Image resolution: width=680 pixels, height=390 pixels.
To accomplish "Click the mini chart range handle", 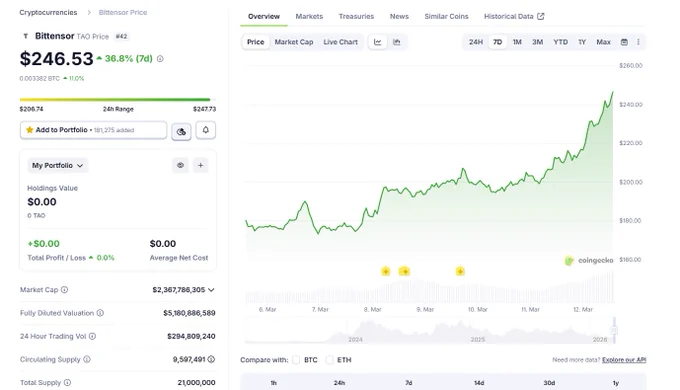I will 614,331.
